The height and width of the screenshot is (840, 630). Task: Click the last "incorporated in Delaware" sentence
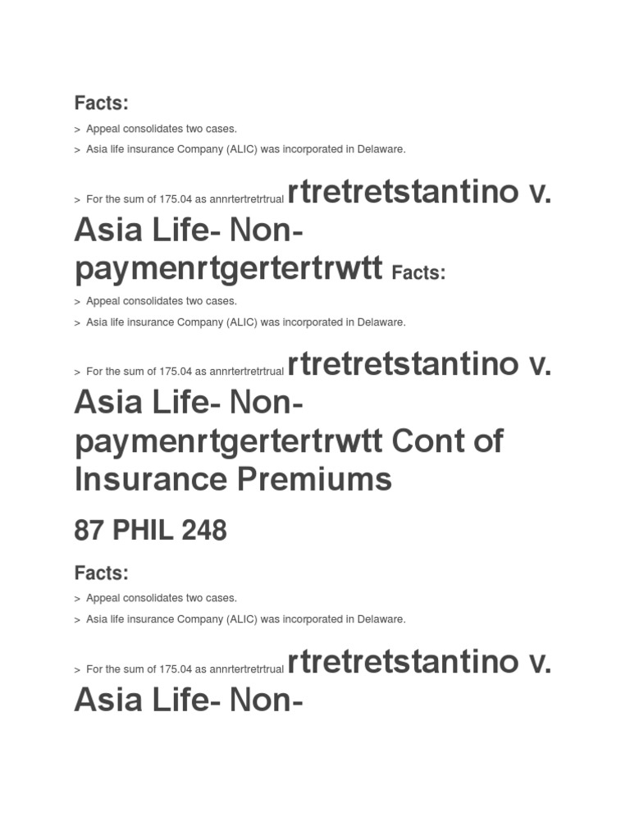click(245, 619)
